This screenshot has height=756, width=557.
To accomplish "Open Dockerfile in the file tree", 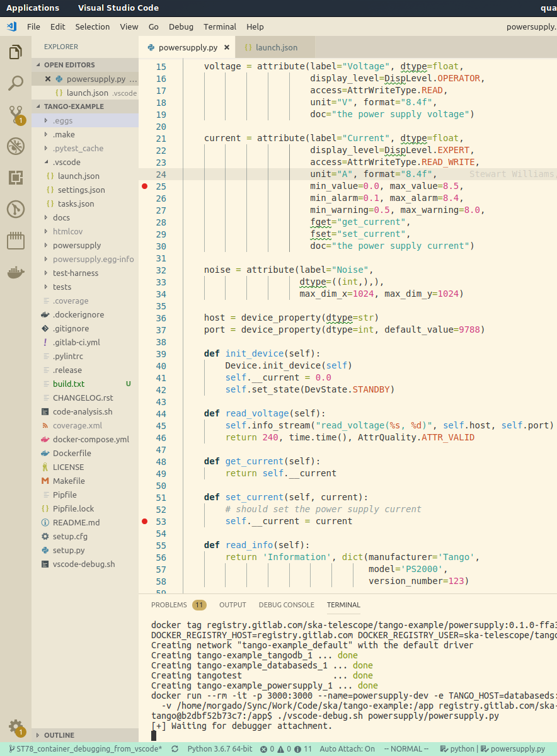I will coord(85,453).
